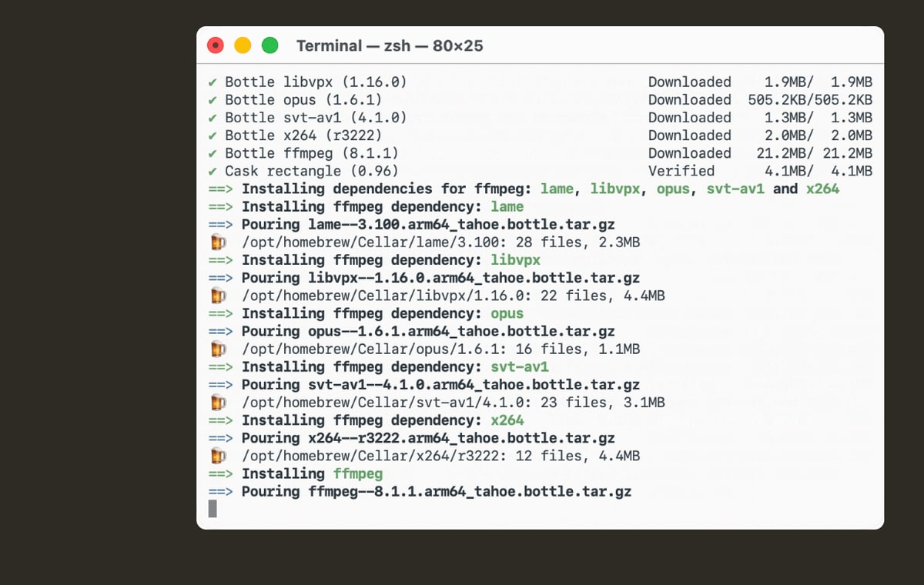This screenshot has width=924, height=585.
Task: Click the text 'Bottle libvpx (1.16.0)'
Action: pyautogui.click(x=316, y=82)
